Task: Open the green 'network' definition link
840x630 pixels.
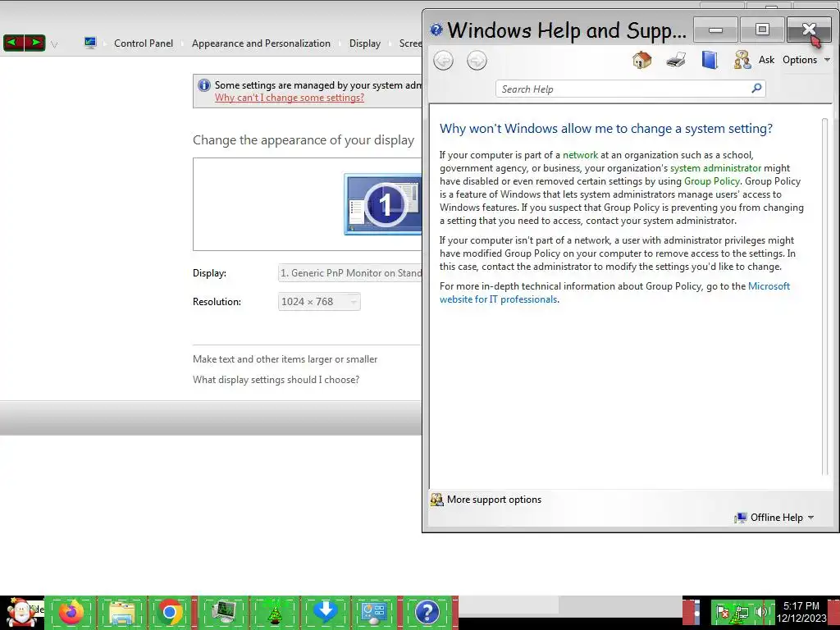Action: pyautogui.click(x=580, y=155)
